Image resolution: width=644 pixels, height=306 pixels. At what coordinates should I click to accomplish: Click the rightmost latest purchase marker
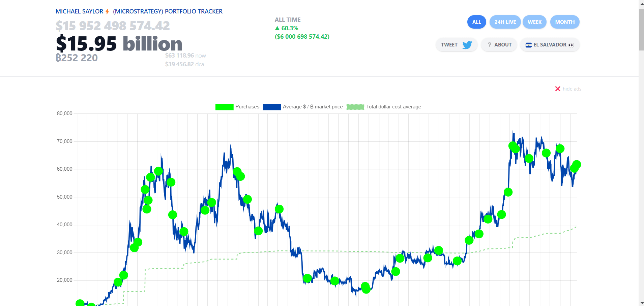[x=577, y=165]
